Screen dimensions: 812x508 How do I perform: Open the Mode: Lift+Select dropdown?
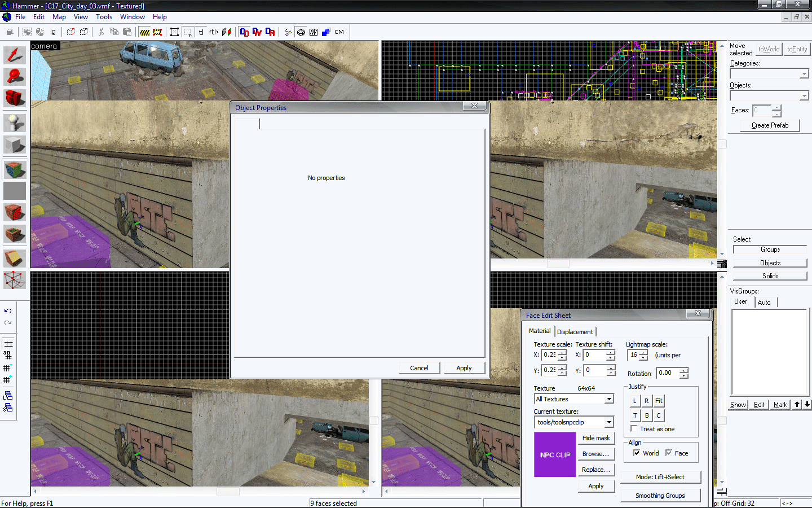click(660, 477)
